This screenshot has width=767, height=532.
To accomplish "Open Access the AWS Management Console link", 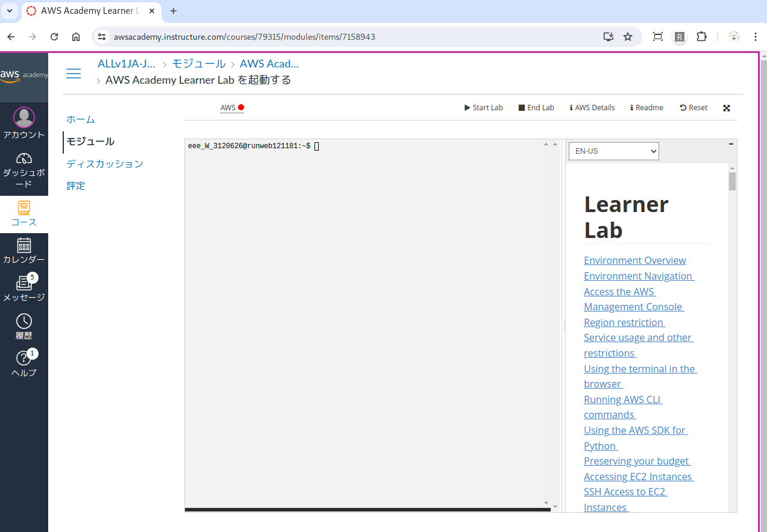I will (x=634, y=299).
